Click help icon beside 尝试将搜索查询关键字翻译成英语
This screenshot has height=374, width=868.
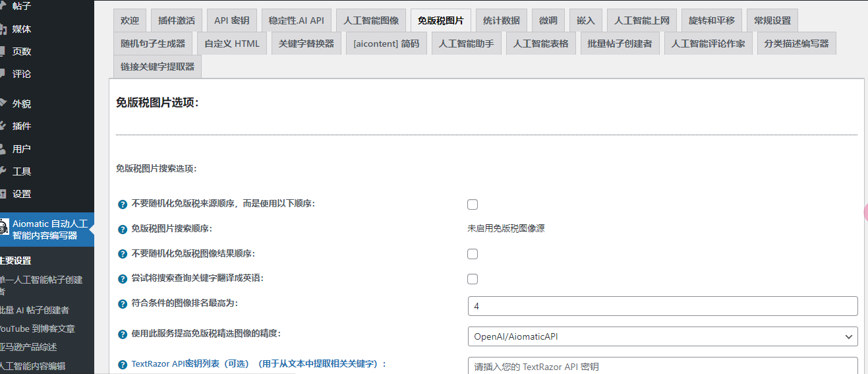coord(122,279)
